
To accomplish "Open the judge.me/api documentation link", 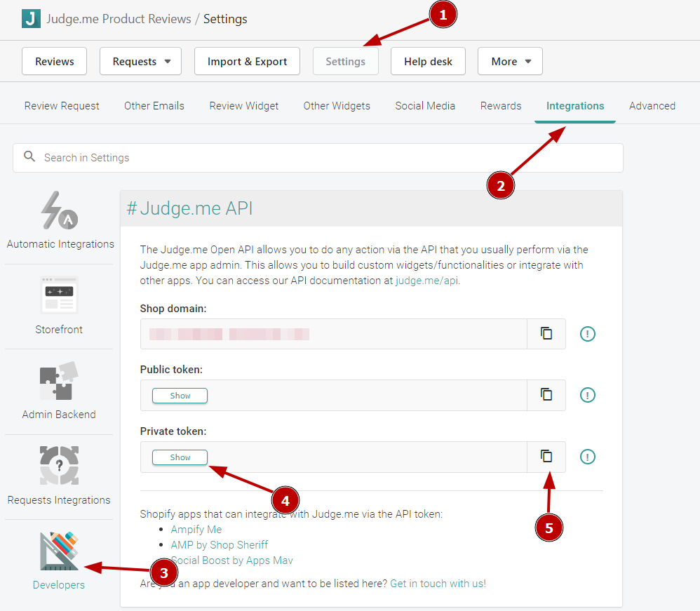I will coord(426,281).
